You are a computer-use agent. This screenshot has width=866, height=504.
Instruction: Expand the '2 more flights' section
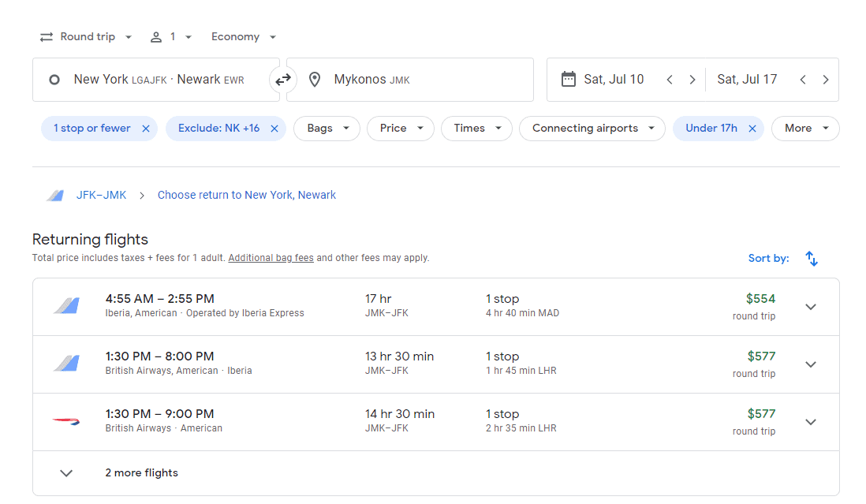point(66,473)
